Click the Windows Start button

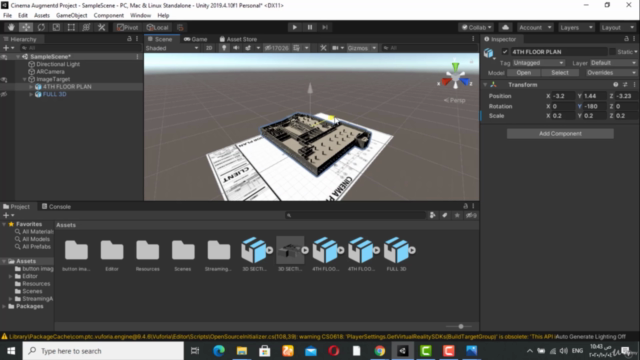(x=11, y=351)
